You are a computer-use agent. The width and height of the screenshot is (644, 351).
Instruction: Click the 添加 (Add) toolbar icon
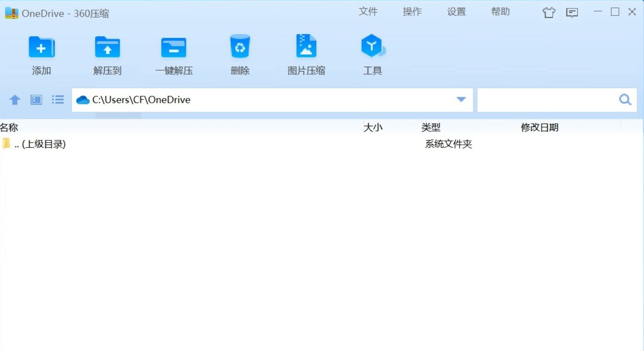click(41, 53)
